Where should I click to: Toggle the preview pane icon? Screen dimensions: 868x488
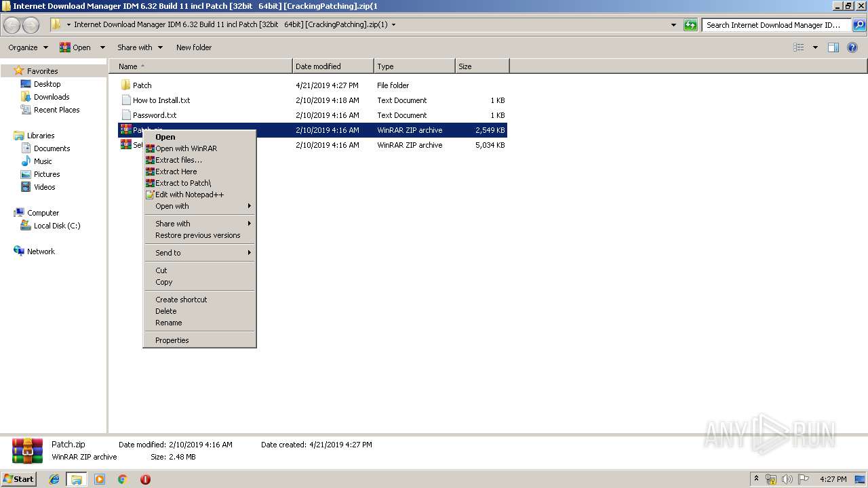pyautogui.click(x=833, y=47)
